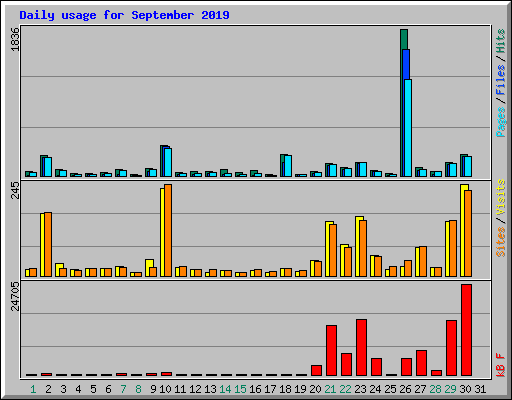Click green day label '22' on the x-axis
This screenshot has width=512, height=400.
[x=345, y=389]
